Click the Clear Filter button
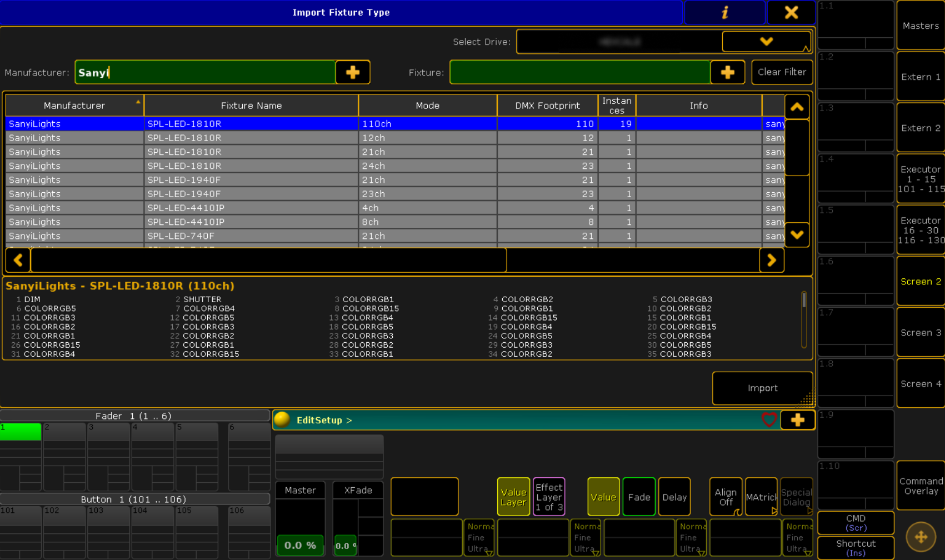 tap(782, 72)
